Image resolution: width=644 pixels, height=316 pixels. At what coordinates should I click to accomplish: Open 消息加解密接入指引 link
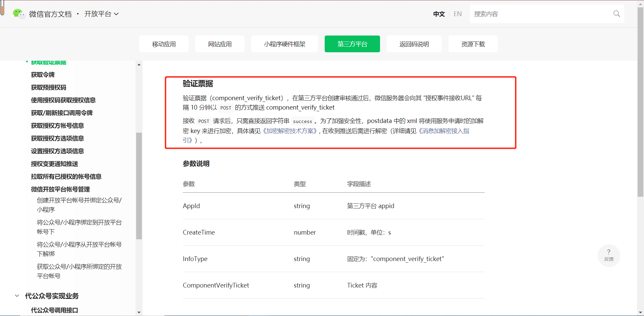443,131
